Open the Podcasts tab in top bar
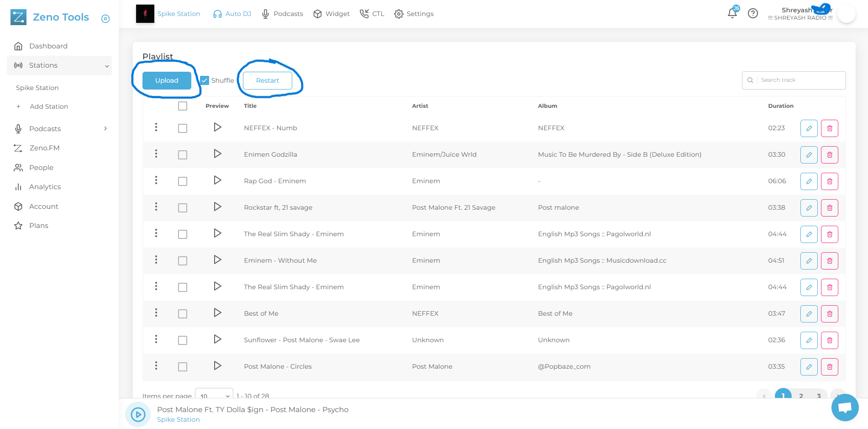The image size is (868, 429). coord(282,14)
